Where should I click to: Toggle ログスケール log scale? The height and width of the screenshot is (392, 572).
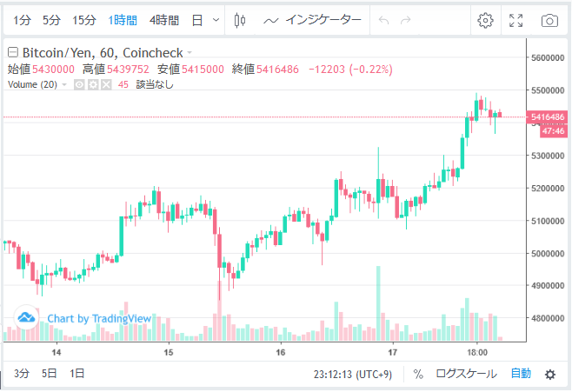click(x=466, y=374)
